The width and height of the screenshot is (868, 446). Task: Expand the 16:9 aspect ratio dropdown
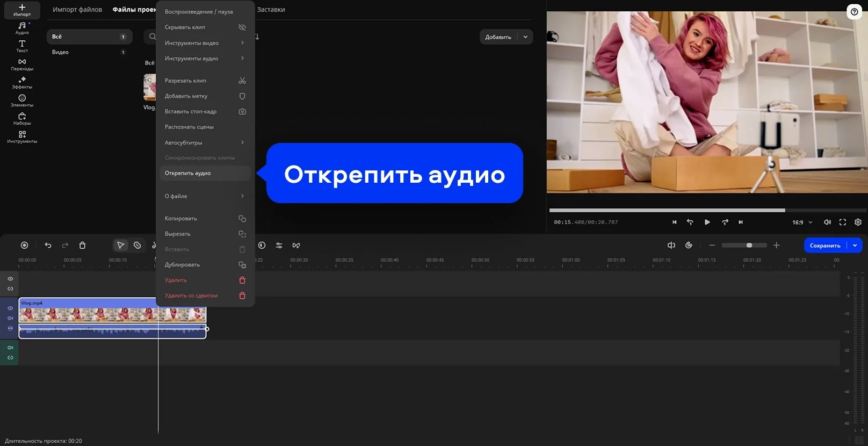(802, 222)
